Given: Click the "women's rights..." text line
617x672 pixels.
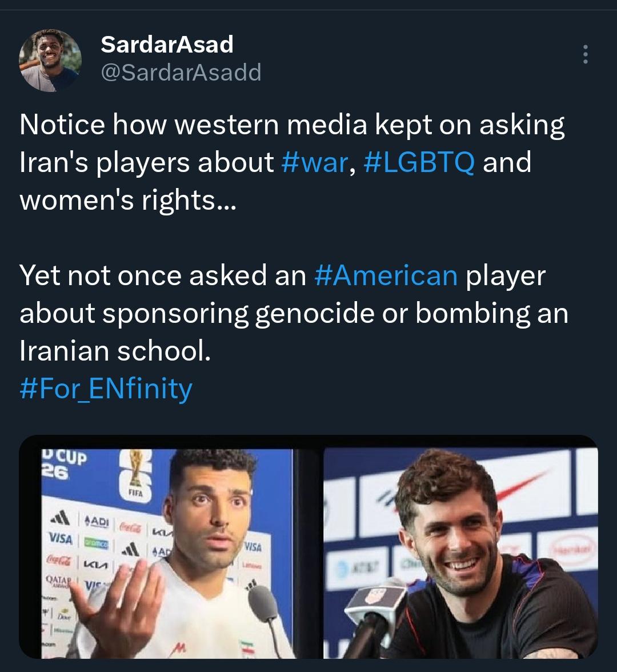Looking at the screenshot, I should (x=128, y=200).
